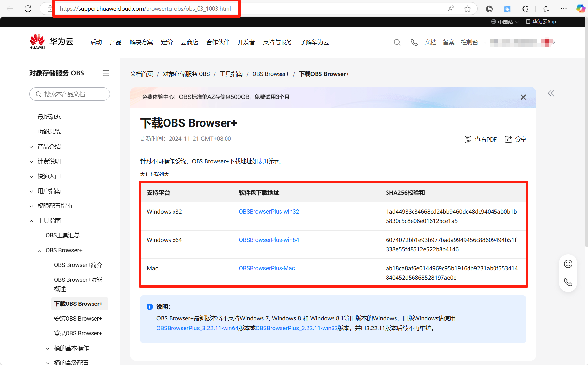This screenshot has width=588, height=365.
Task: Open the 中国站 region dropdown
Action: (x=505, y=22)
